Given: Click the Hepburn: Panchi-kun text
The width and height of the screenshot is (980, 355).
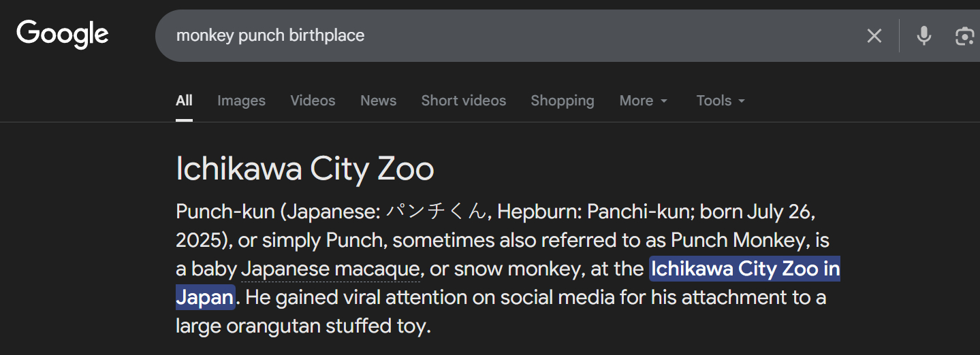Looking at the screenshot, I should point(590,212).
